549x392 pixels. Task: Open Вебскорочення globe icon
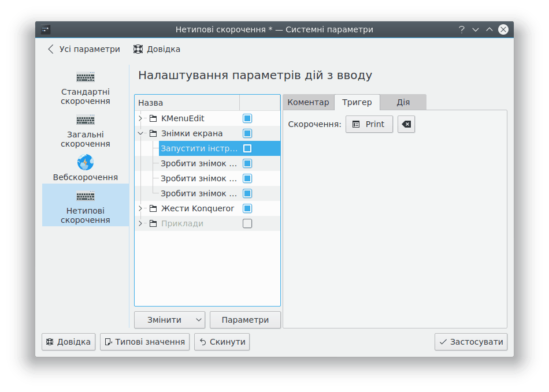(x=86, y=163)
